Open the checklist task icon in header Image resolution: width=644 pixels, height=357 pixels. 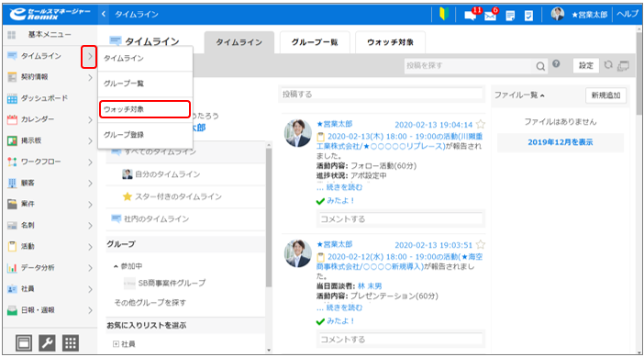529,16
